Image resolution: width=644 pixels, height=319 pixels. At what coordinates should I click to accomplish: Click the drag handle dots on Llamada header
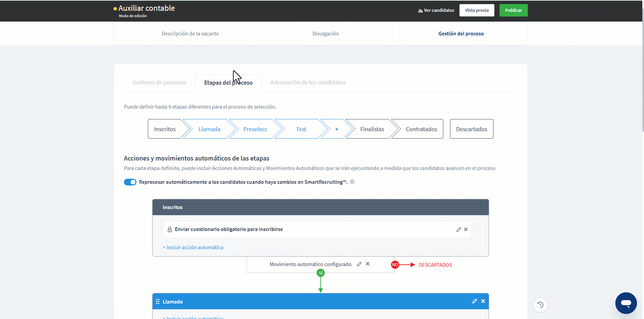pos(158,301)
